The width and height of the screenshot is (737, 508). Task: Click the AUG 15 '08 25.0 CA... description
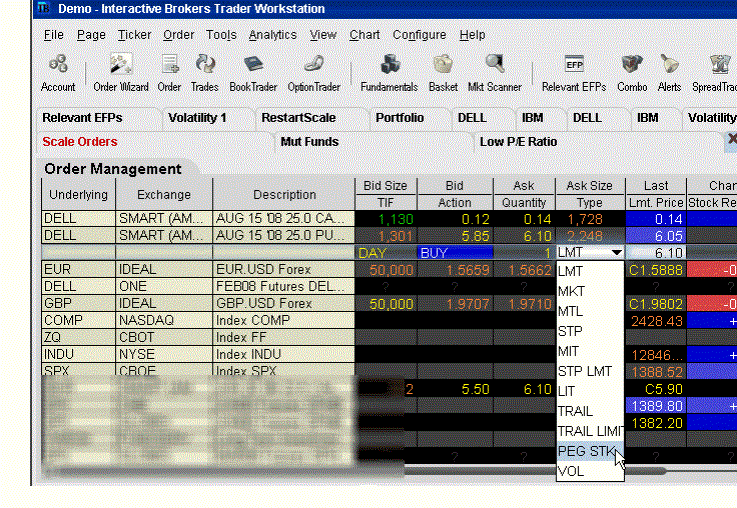click(x=283, y=219)
